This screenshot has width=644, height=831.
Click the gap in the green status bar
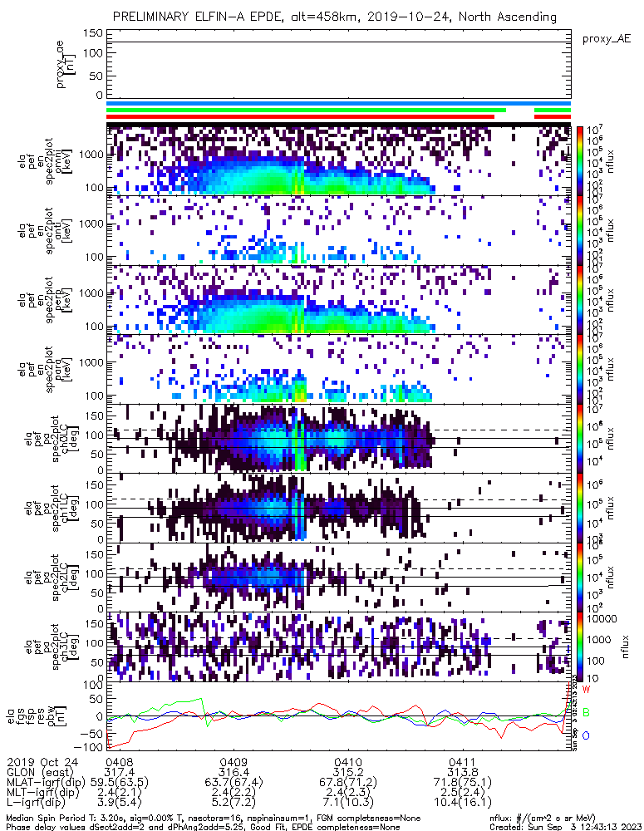tap(519, 110)
